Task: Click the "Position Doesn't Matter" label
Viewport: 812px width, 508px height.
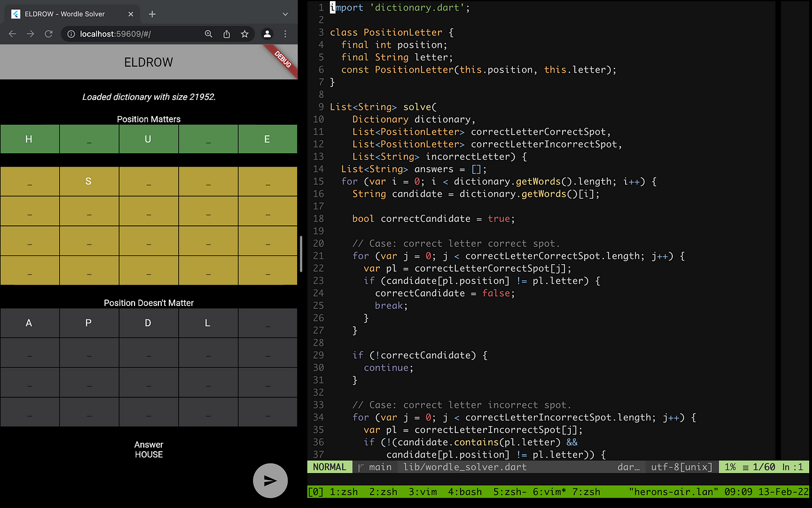Action: coord(148,303)
